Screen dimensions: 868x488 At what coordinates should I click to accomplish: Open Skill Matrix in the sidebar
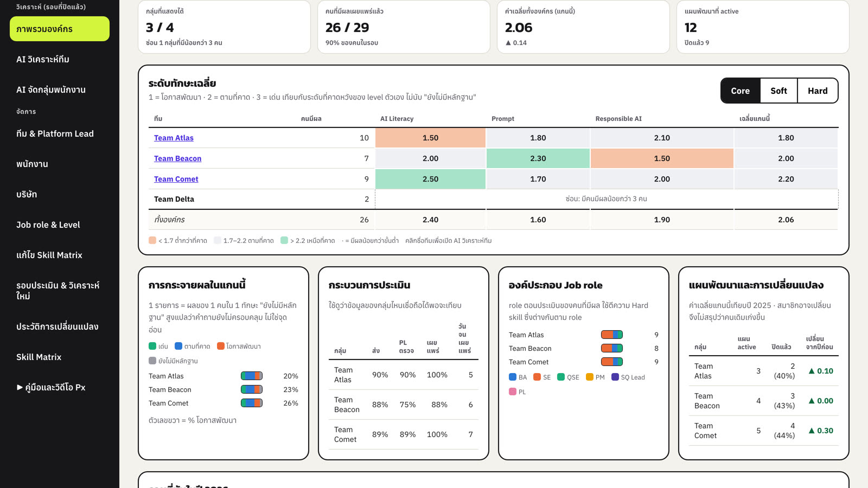coord(60,357)
